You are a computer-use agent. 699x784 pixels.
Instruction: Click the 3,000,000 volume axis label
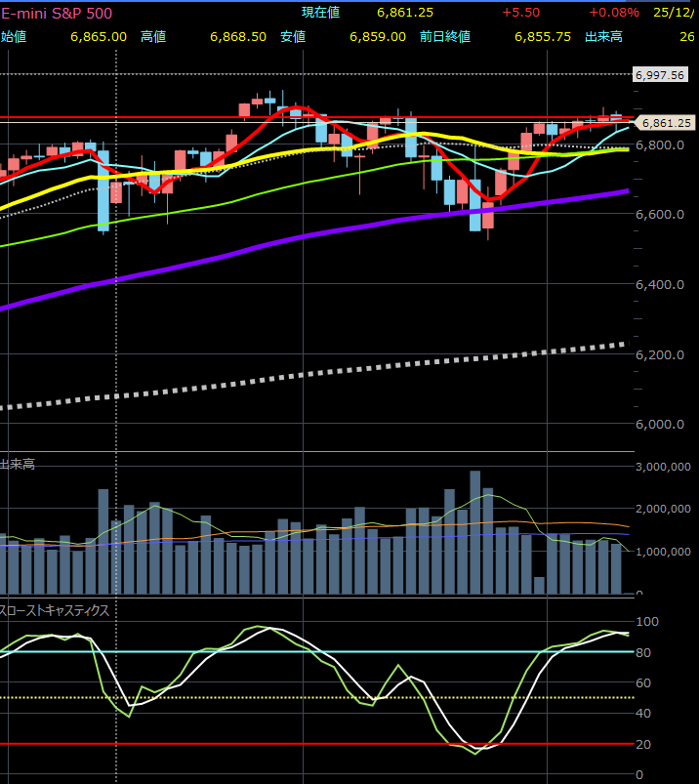(x=663, y=468)
